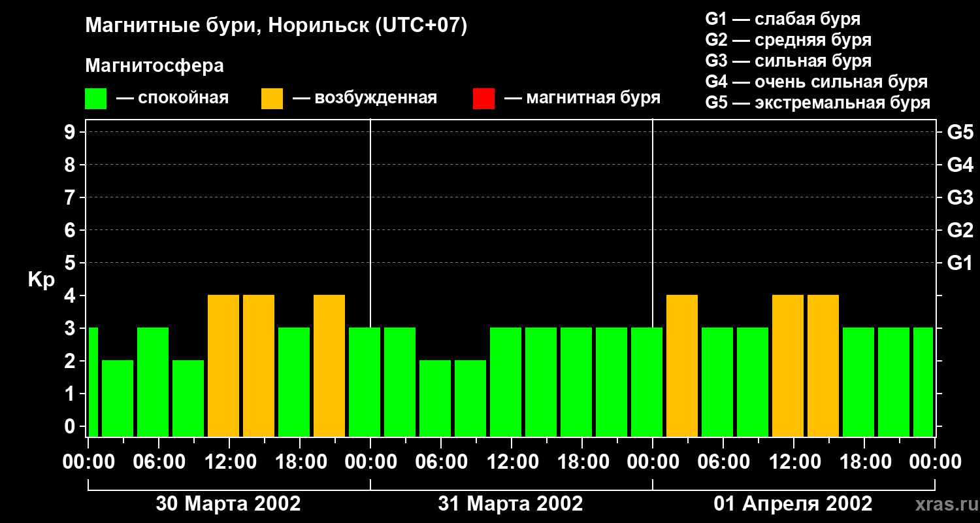Click the '00:00' label starting 01 Апреля
The image size is (980, 523).
coord(652,462)
